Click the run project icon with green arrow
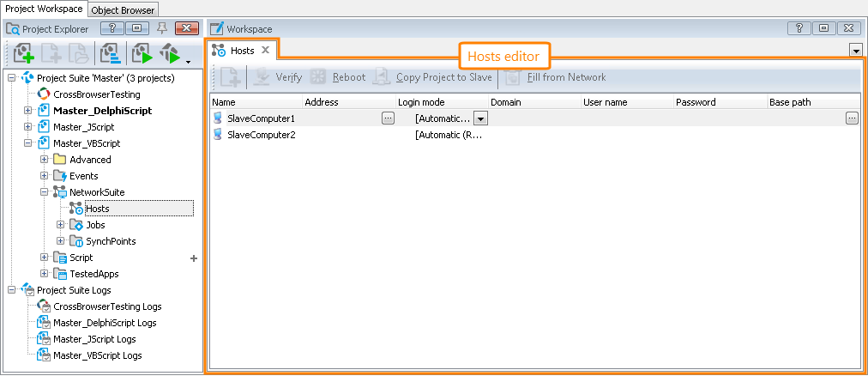Viewport: 868px width, 376px height. pyautogui.click(x=142, y=54)
